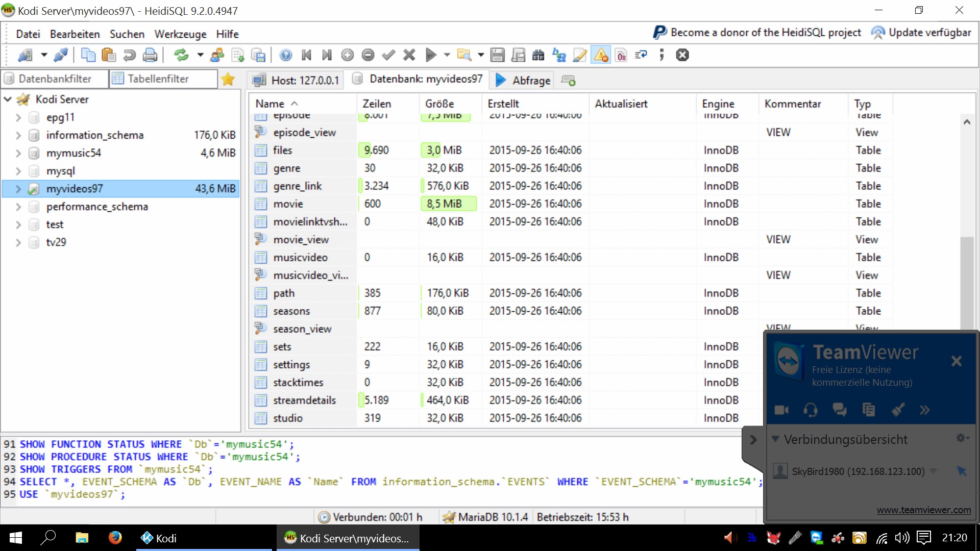Click the save floppy disk icon
980x551 pixels.
[497, 55]
